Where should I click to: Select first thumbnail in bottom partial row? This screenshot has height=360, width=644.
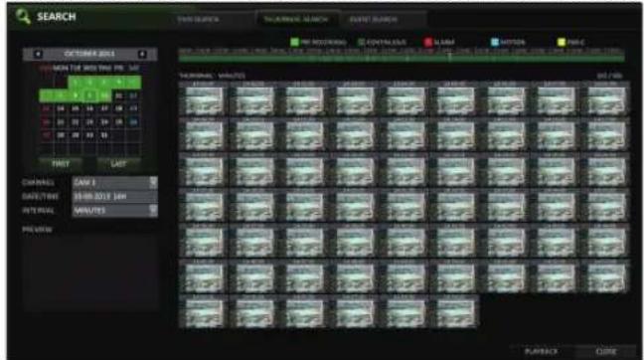(204, 312)
